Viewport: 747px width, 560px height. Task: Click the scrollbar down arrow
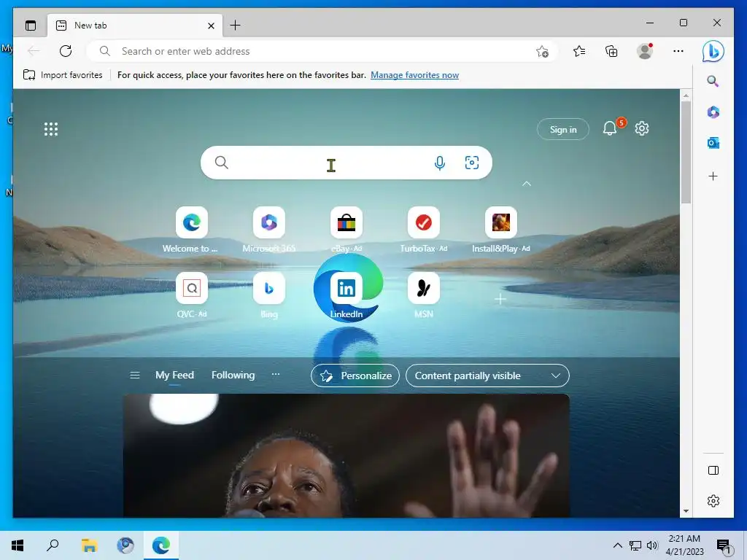tap(686, 511)
